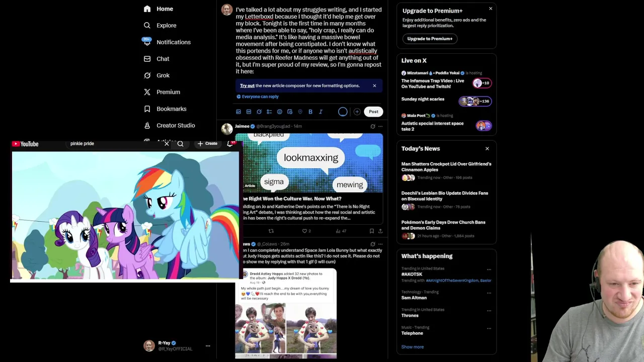This screenshot has width=644, height=362.
Task: Click the character count progress circle
Action: coord(343,112)
